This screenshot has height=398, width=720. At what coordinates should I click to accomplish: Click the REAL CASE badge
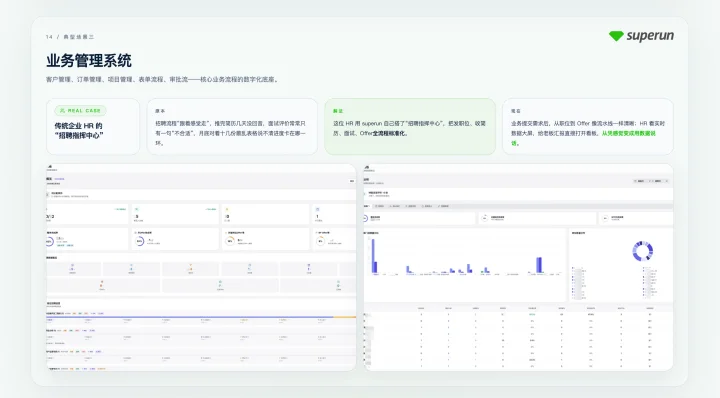(80, 111)
